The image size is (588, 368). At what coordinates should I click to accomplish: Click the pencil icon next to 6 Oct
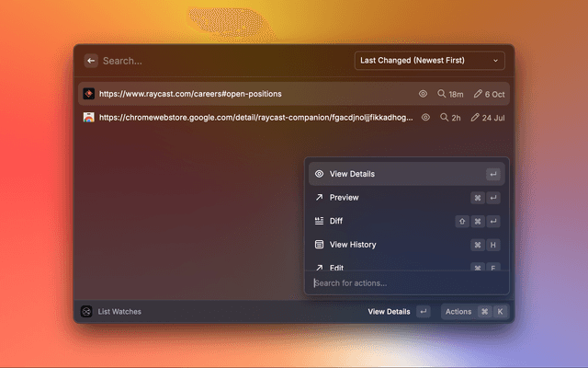coord(478,94)
